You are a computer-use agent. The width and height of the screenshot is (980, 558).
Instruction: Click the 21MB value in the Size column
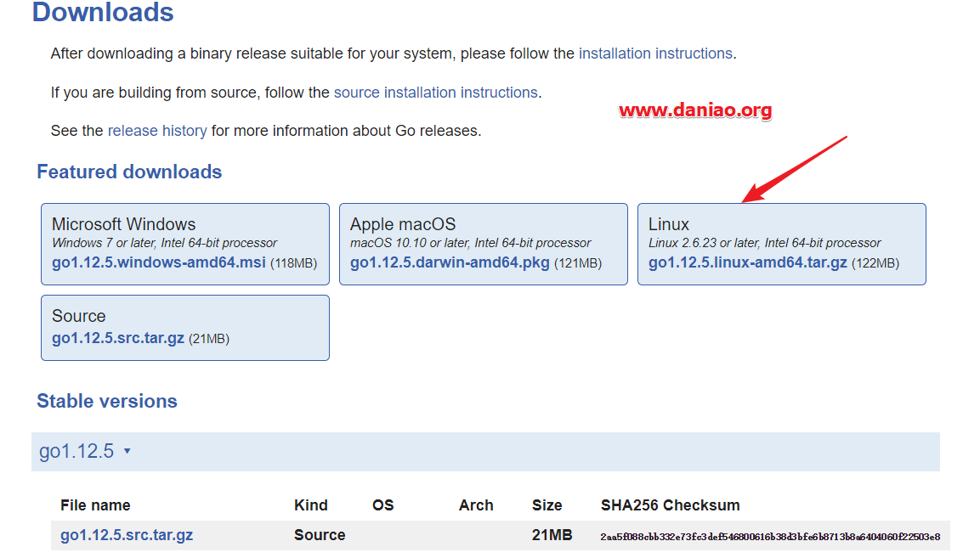click(x=552, y=535)
